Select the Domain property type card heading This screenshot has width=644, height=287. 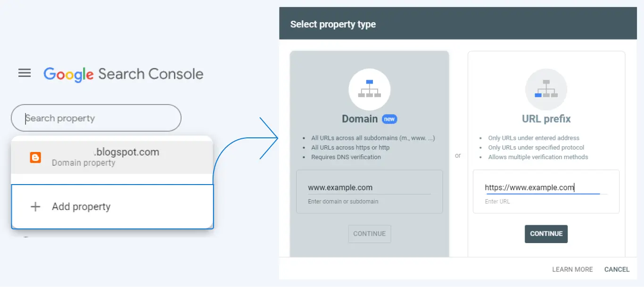click(x=360, y=119)
